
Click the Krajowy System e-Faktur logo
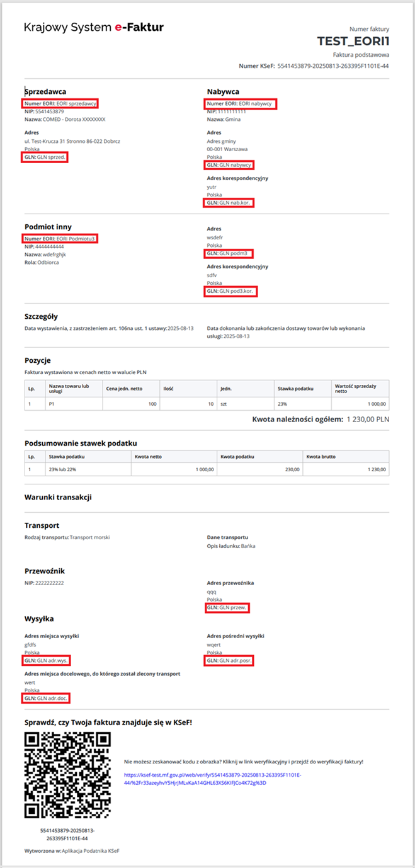[x=93, y=27]
